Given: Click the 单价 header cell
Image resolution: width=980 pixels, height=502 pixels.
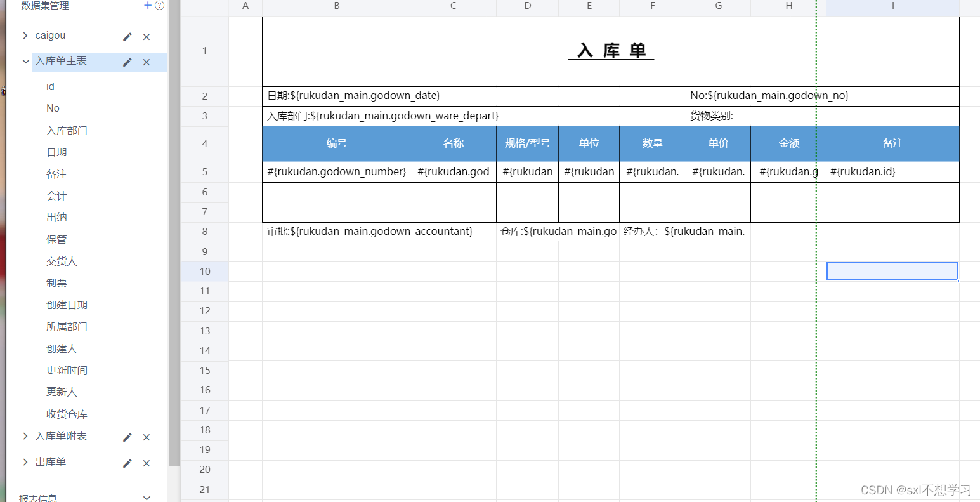Looking at the screenshot, I should click(x=718, y=143).
